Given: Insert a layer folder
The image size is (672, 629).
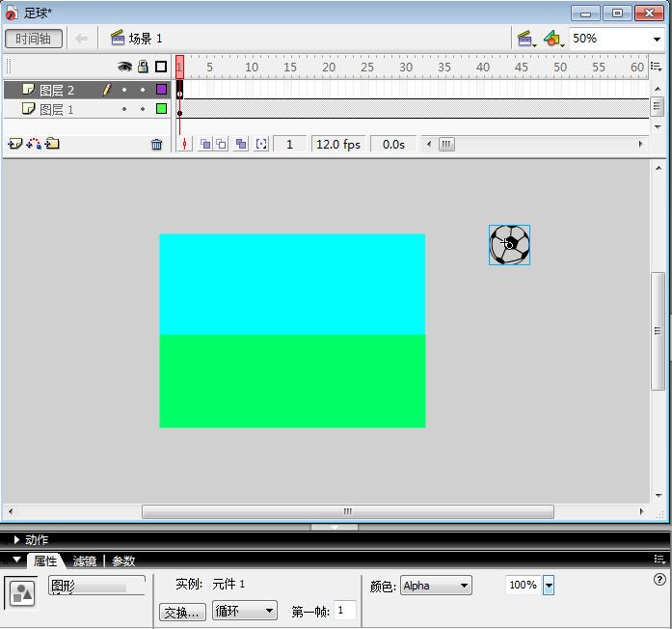Looking at the screenshot, I should (x=52, y=144).
